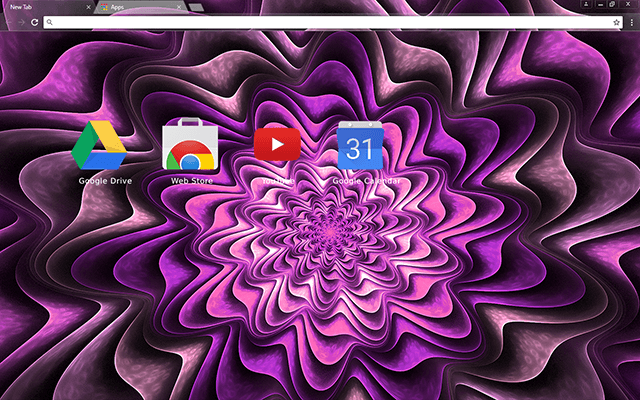Image resolution: width=640 pixels, height=400 pixels.
Task: Switch to the Apps tab
Action: click(140, 7)
